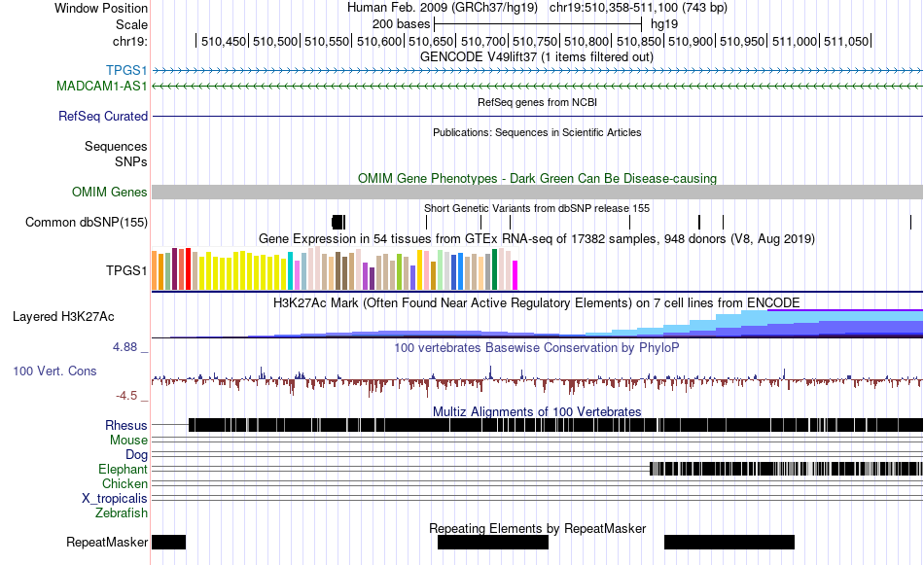
Task: Click the Rhesus species label
Action: (125, 425)
